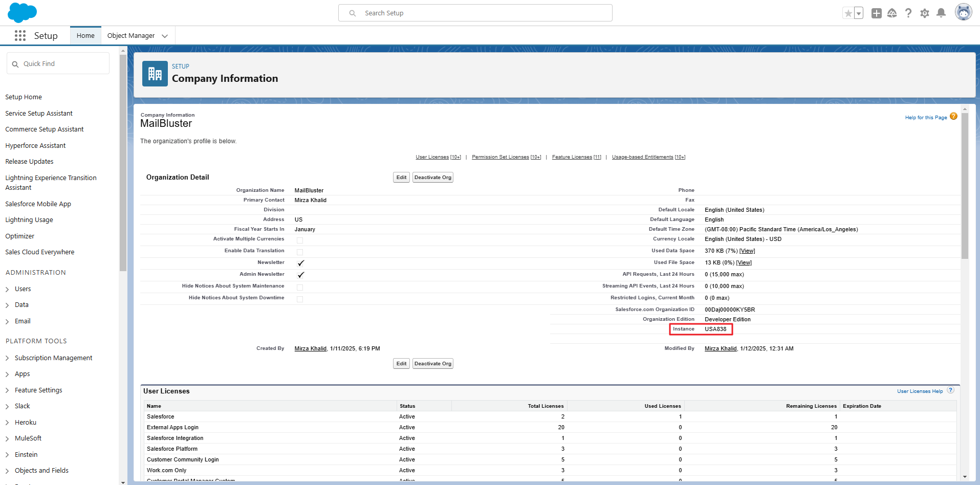Switch to the Home tab
980x485 pixels.
click(85, 36)
